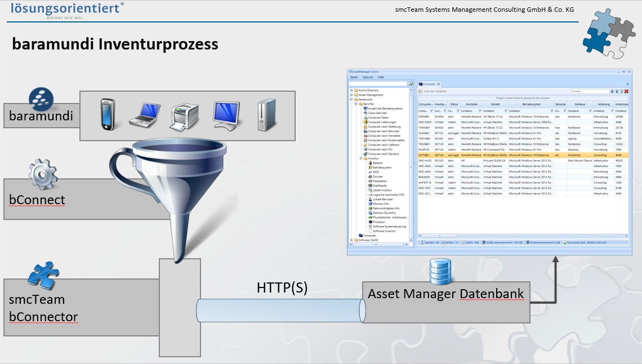Select the SMC-HV03 computer row

coord(523,161)
